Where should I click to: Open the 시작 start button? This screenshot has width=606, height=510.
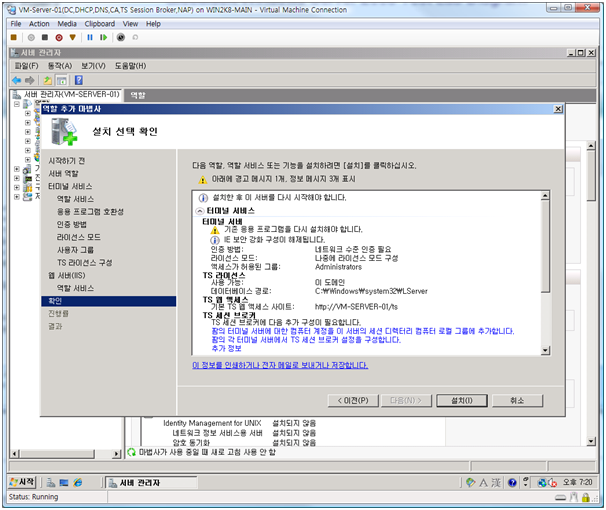click(x=22, y=482)
